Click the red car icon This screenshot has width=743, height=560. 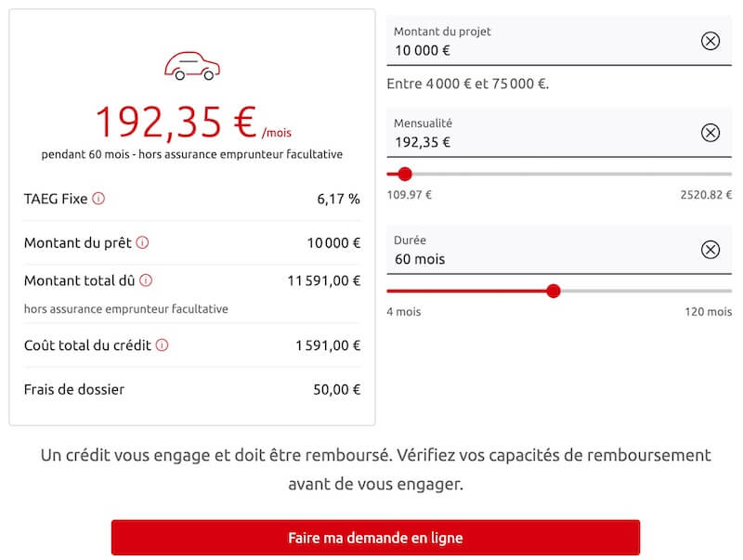point(190,66)
